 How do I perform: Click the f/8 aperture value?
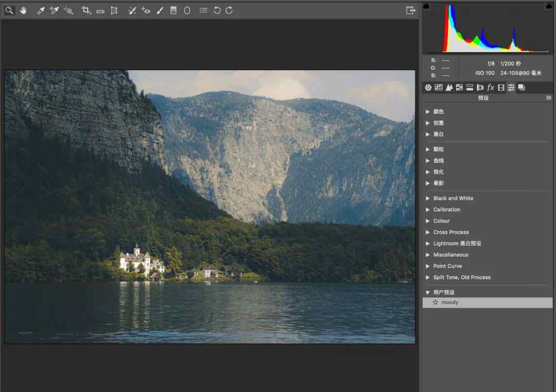point(491,64)
